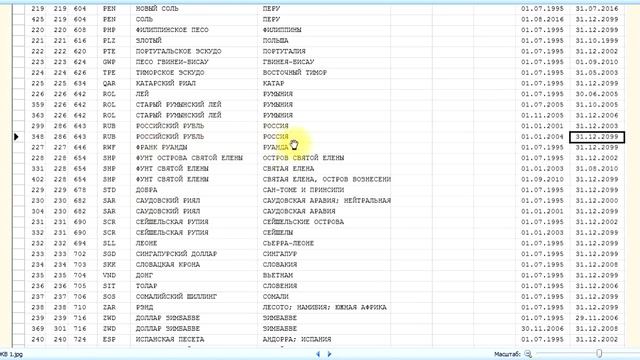
Task: Click the РЭНД currency name
Action: (144, 307)
